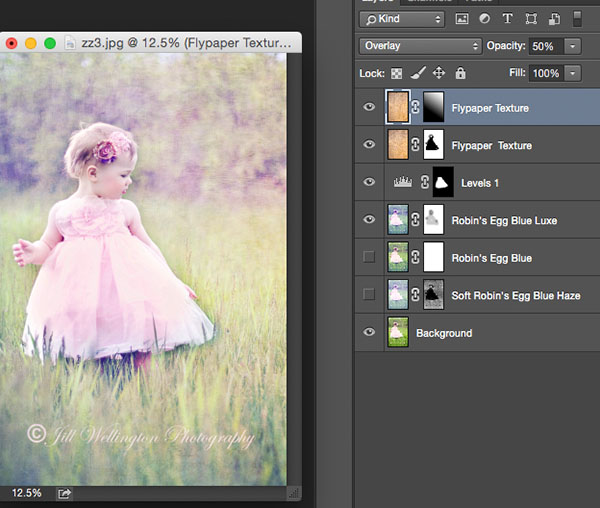The width and height of the screenshot is (600, 508).
Task: Close the zz3.jpg document window
Action: [x=12, y=43]
